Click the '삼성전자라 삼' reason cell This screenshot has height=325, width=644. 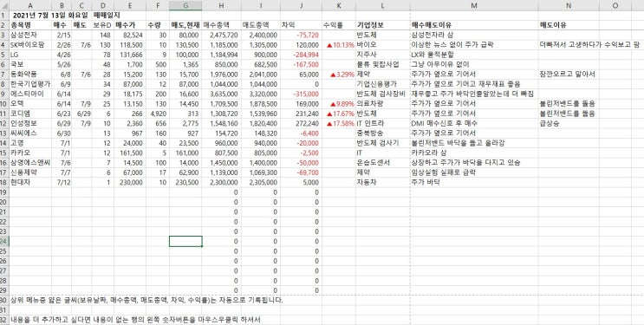pos(474,35)
